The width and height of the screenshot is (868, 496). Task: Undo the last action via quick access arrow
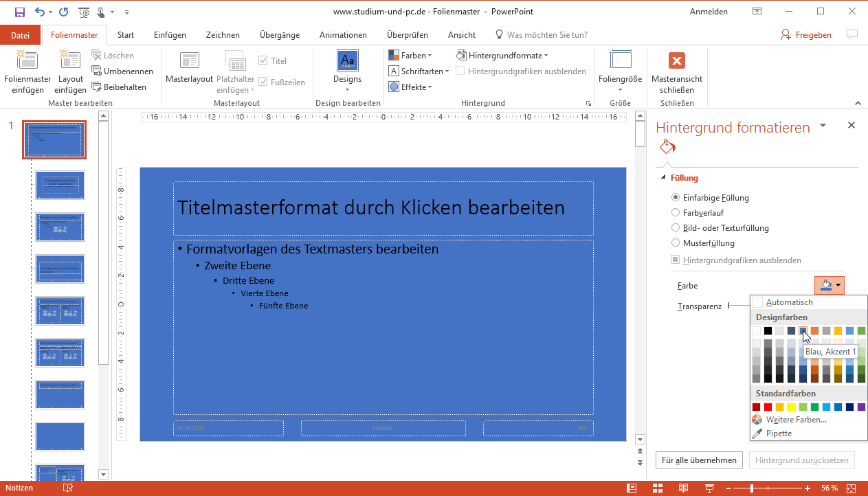click(x=40, y=12)
